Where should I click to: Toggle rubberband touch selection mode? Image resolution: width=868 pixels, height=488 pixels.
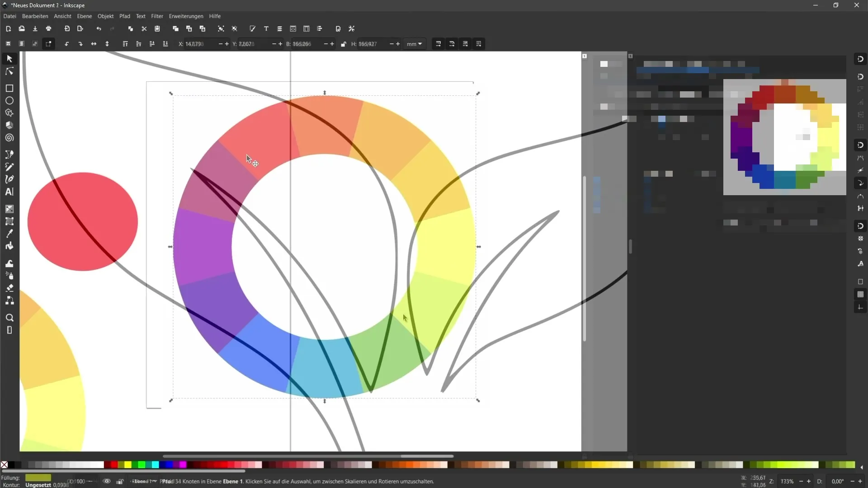coord(48,44)
